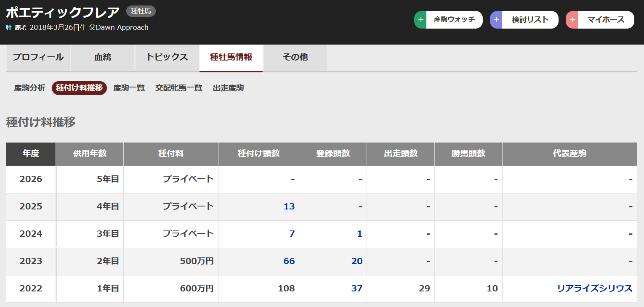Click 2023 breeding count 66 link

289,261
